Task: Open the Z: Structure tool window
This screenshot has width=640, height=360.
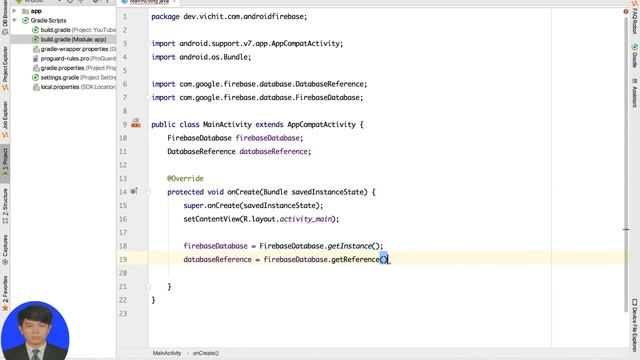Action: pos(5,205)
